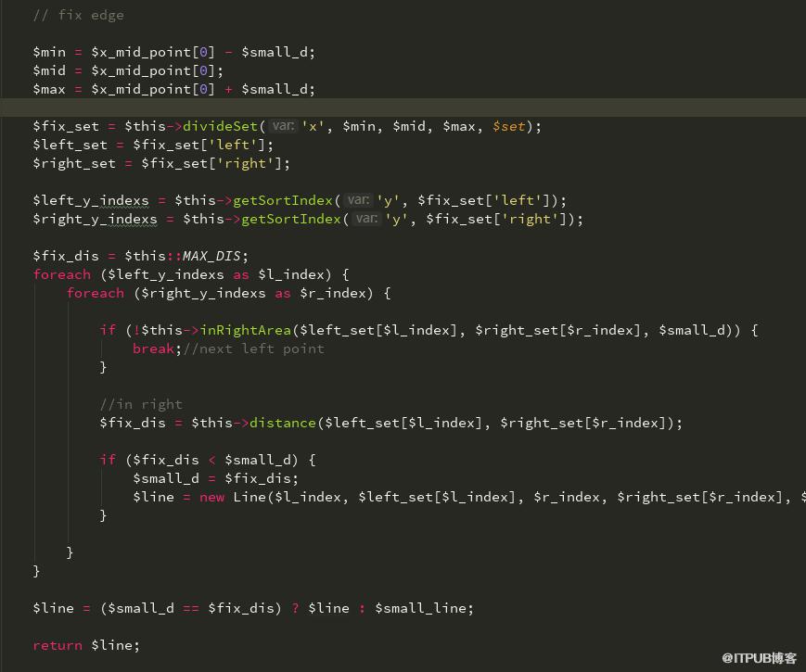This screenshot has height=672, width=806.
Task: Click the "var:" hint before 'x'
Action: pyautogui.click(x=283, y=126)
